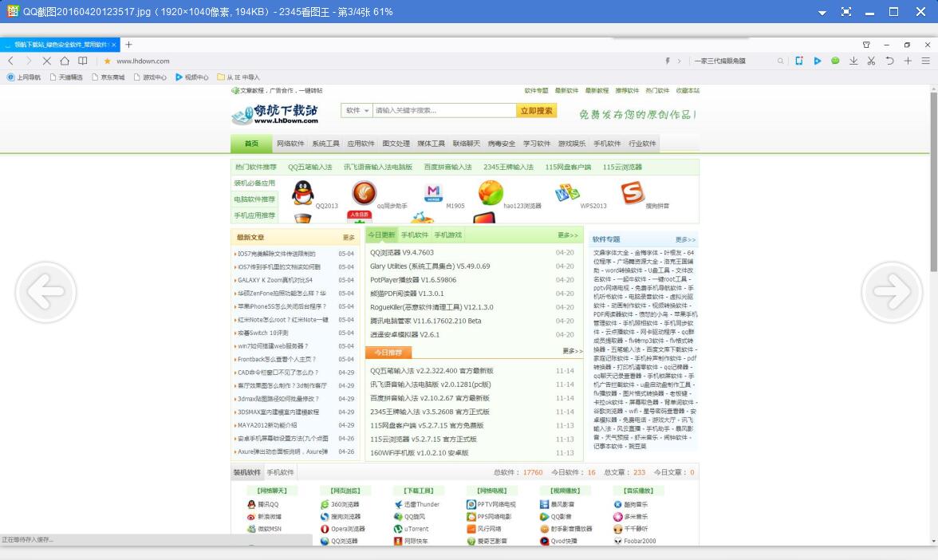Open the 115网盘客户端 v5.2.7.15 entry

[427, 425]
